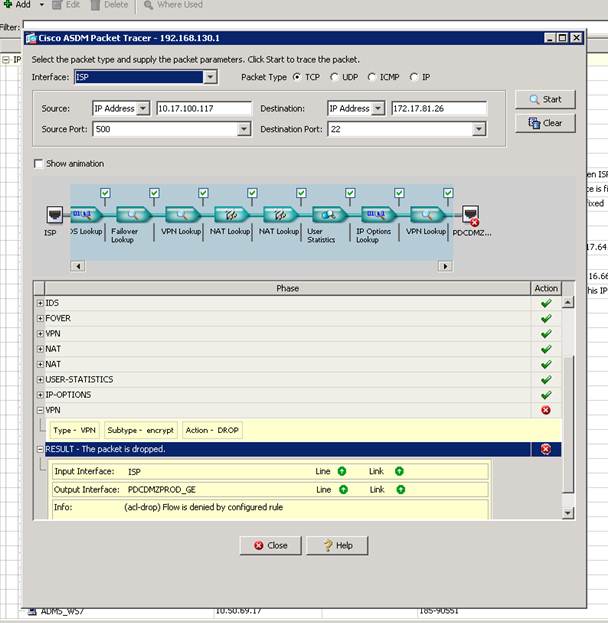Open the Destination type IP Address dropdown

pos(378,108)
